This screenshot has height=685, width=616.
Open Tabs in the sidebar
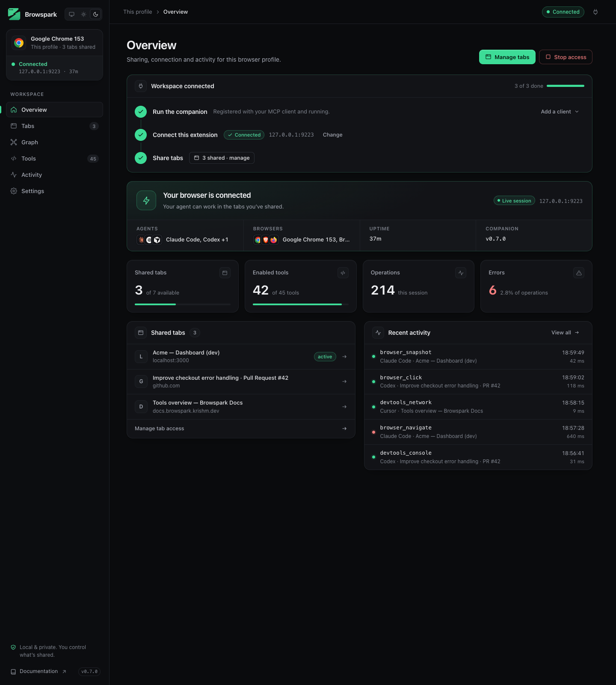point(54,126)
